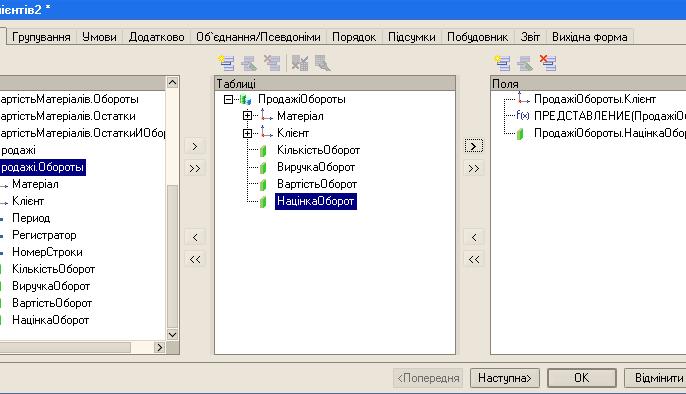The image size is (686, 394).
Task: Click the virtual table parameters icon
Action: click(x=322, y=63)
